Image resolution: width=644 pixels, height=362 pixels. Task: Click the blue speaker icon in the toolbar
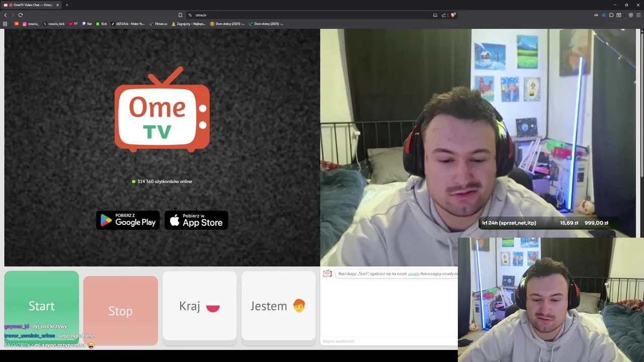(x=604, y=15)
